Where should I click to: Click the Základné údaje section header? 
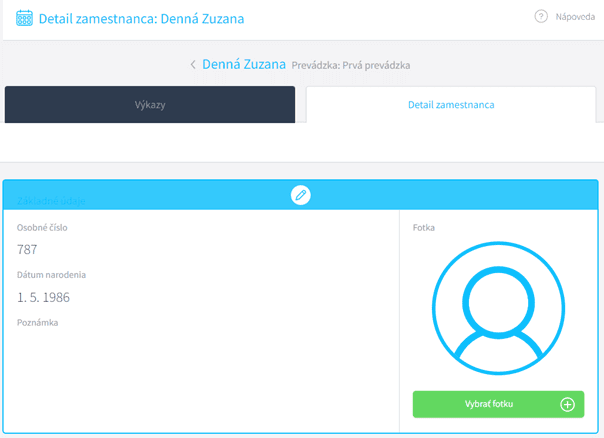52,201
